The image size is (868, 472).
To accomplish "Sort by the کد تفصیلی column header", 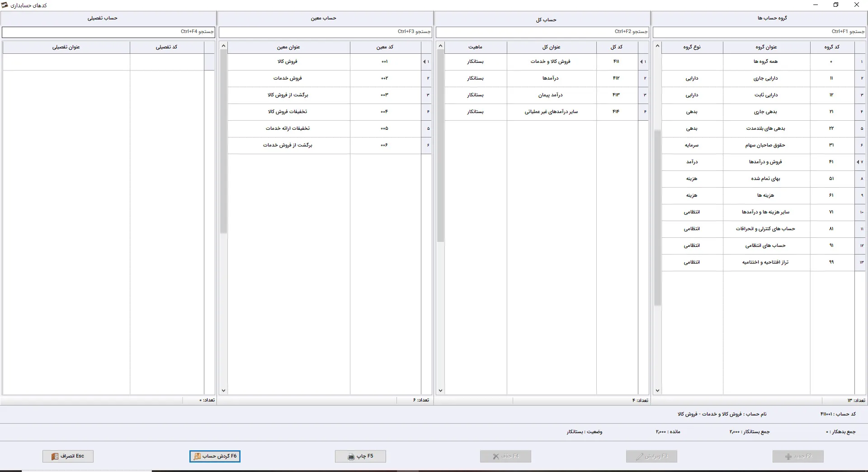I will coord(167,47).
